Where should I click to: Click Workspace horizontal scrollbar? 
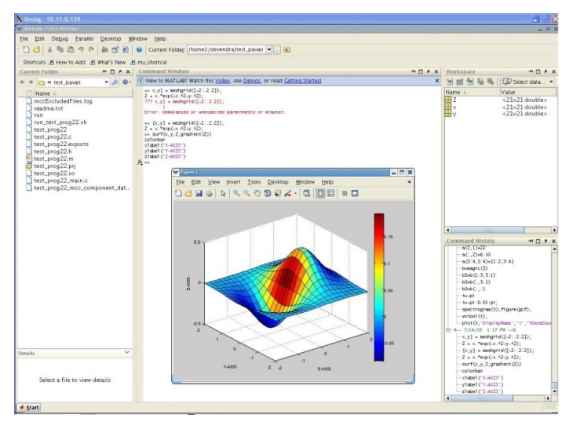[501, 230]
